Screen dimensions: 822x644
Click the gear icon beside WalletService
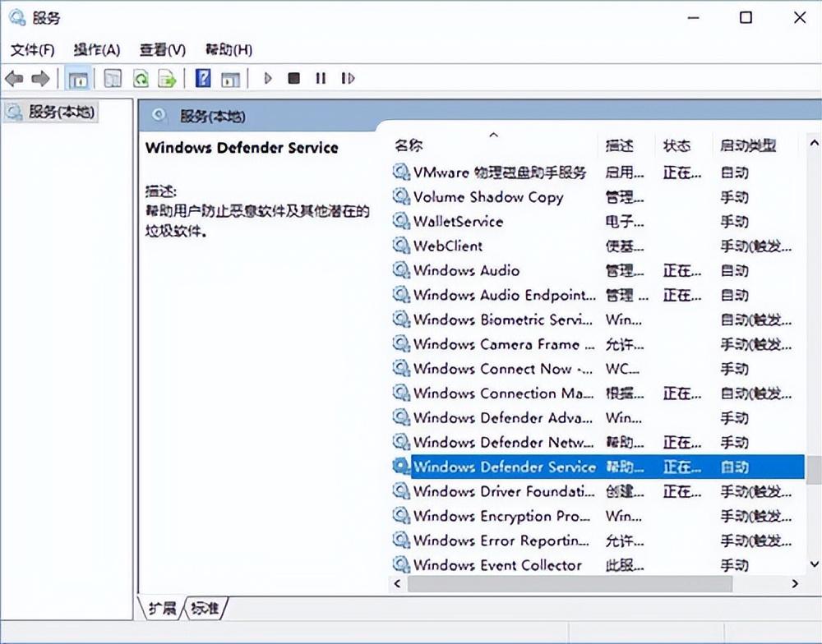[x=401, y=221]
